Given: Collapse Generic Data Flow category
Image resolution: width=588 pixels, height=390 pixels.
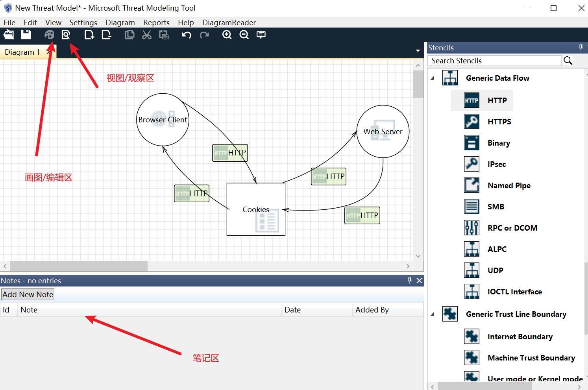Looking at the screenshot, I should [433, 78].
